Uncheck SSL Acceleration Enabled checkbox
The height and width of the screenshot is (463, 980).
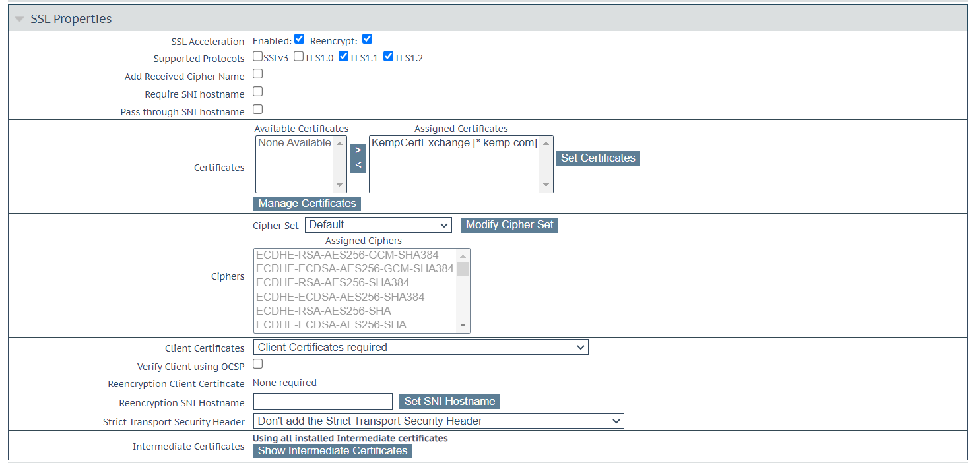300,39
